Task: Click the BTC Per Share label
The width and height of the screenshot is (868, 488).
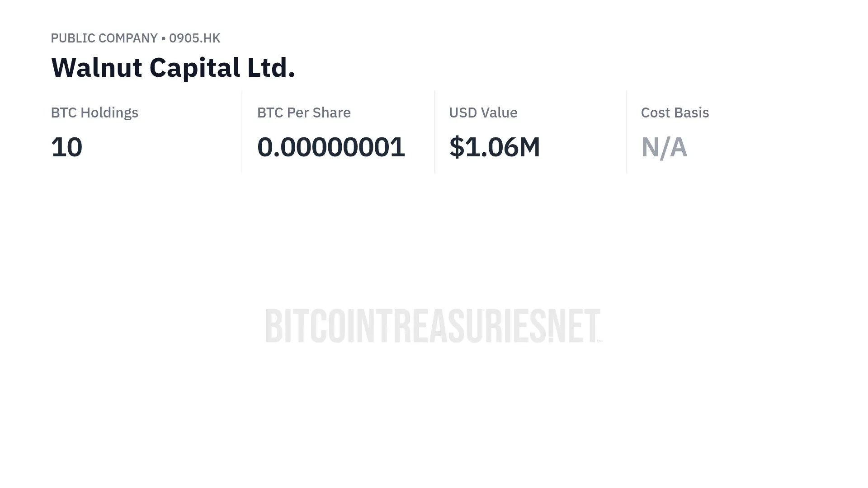Action: coord(304,113)
